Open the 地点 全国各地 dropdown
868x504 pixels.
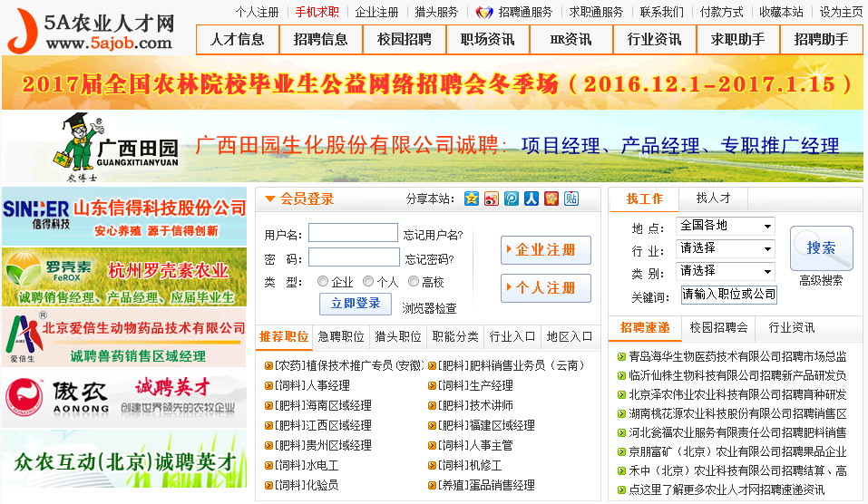coord(726,226)
